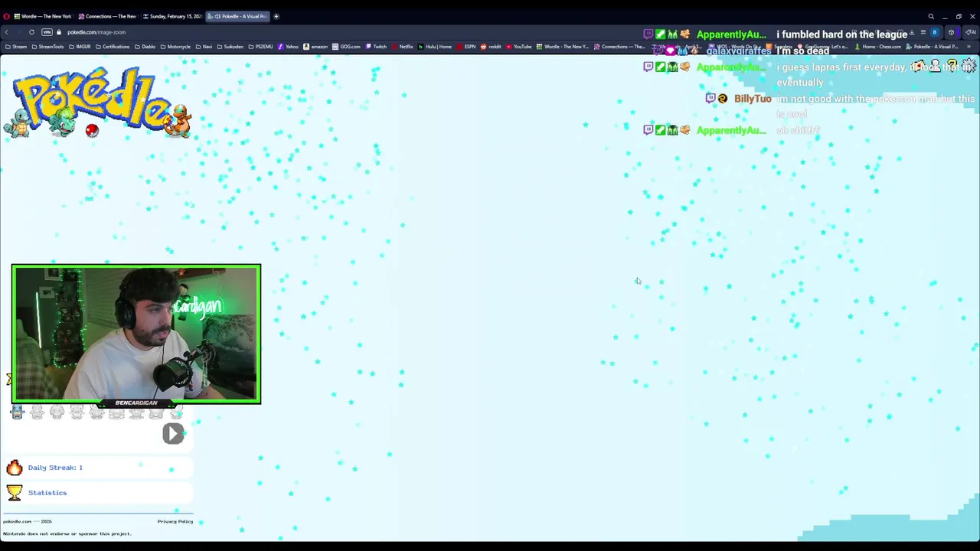Select the active Pokedle - A Visual tab
The height and width of the screenshot is (551, 980).
(x=237, y=16)
